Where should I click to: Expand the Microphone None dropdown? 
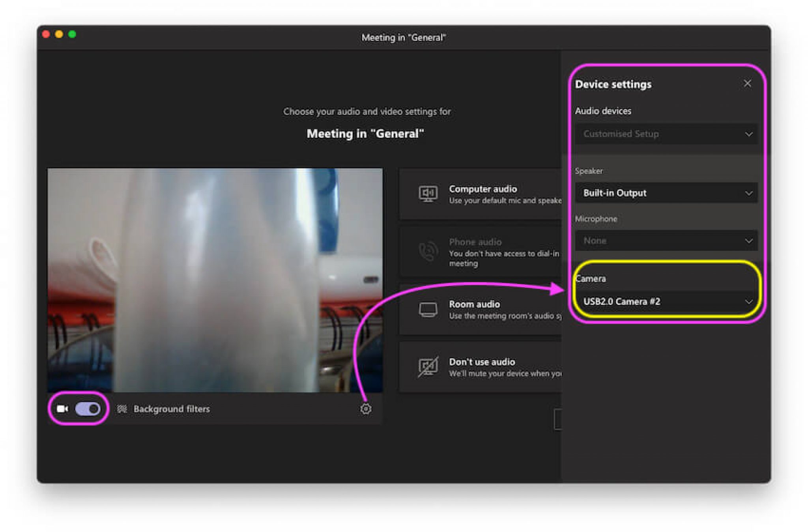point(666,241)
